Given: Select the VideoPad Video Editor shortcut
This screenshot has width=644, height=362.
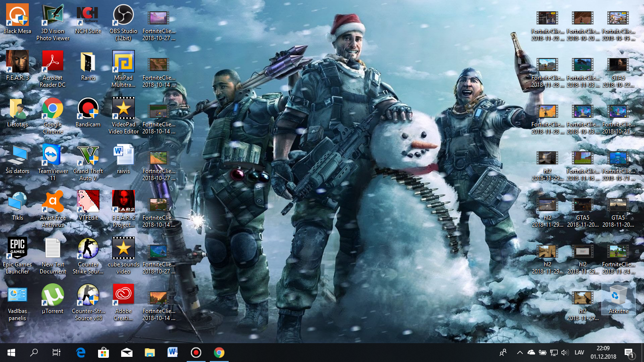Looking at the screenshot, I should point(124,116).
